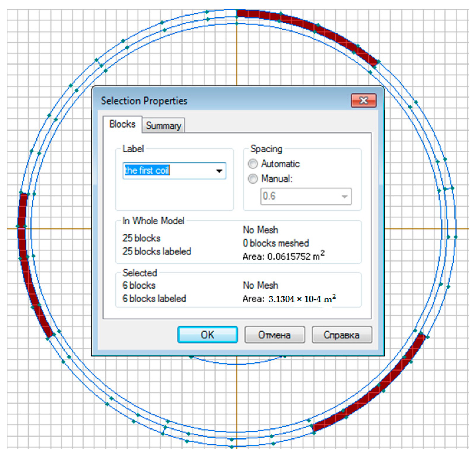Open the Label dropdown arrow
The height and width of the screenshot is (459, 476).
click(219, 171)
